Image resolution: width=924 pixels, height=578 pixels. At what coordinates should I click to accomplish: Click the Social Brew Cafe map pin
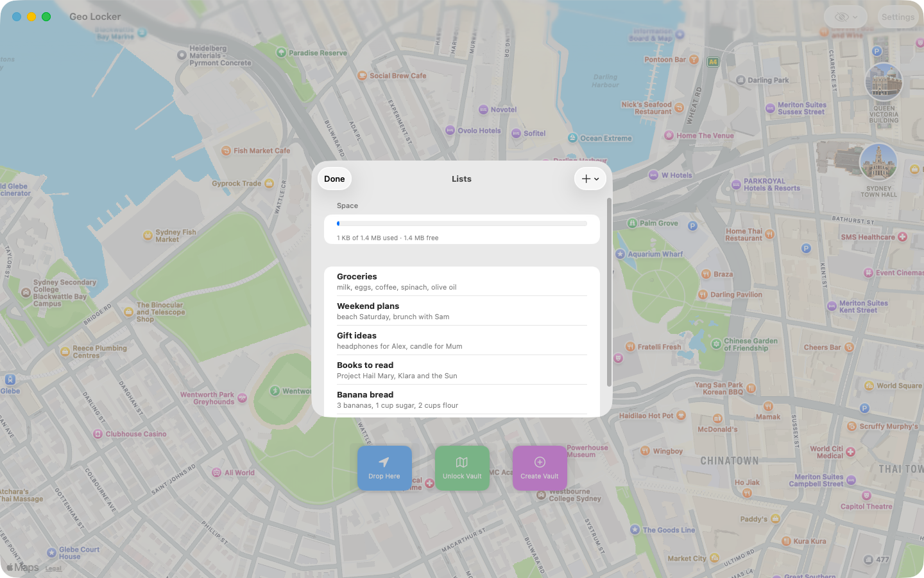(363, 76)
